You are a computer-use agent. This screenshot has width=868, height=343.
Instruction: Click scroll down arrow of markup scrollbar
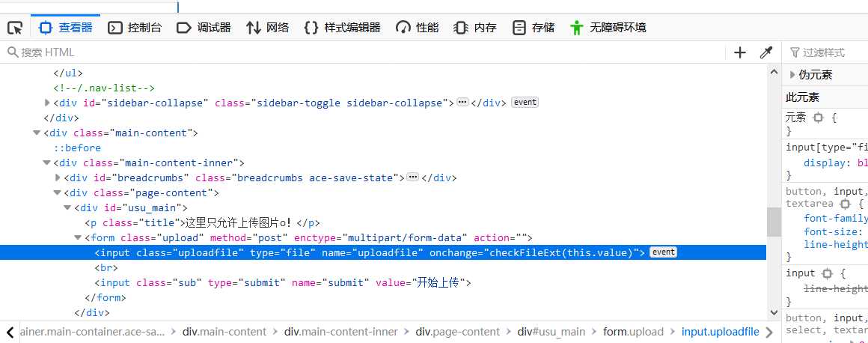(773, 312)
